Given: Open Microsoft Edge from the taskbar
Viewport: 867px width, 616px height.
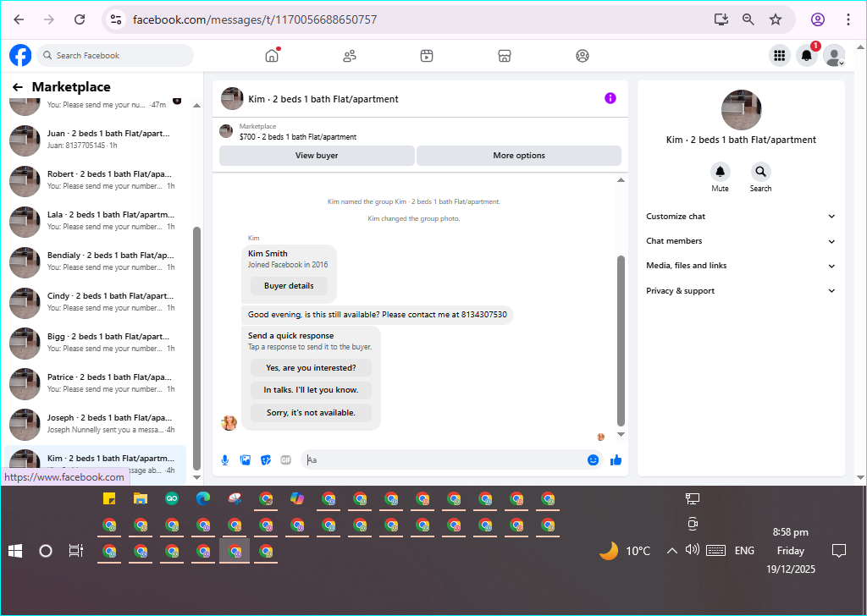Looking at the screenshot, I should click(203, 499).
